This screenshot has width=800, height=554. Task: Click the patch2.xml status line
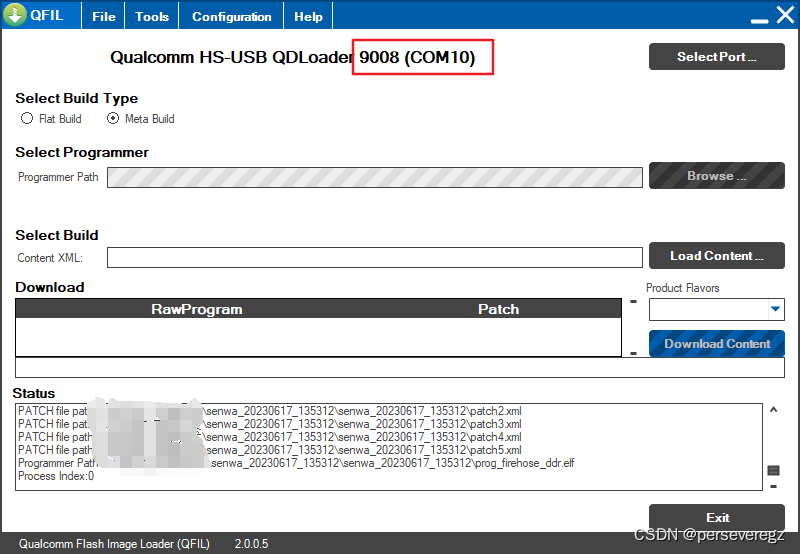click(x=269, y=411)
